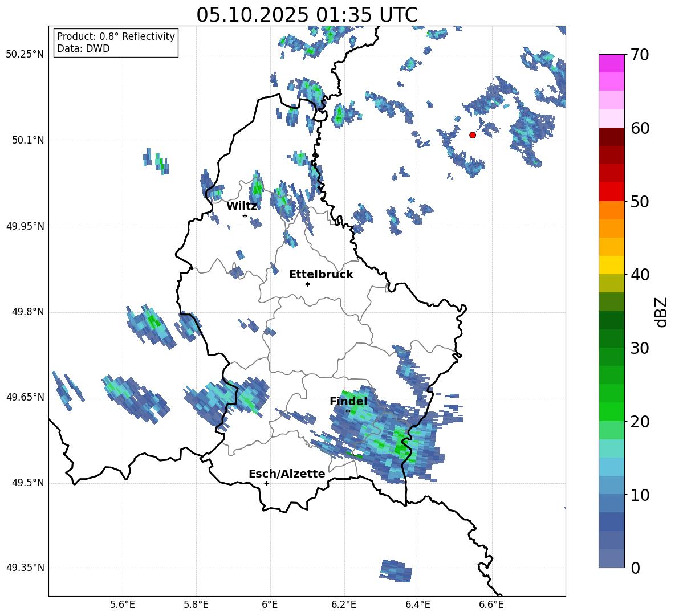675x616 pixels.
Task: Click the Ettelbruck location cross marker
Action: point(307,284)
